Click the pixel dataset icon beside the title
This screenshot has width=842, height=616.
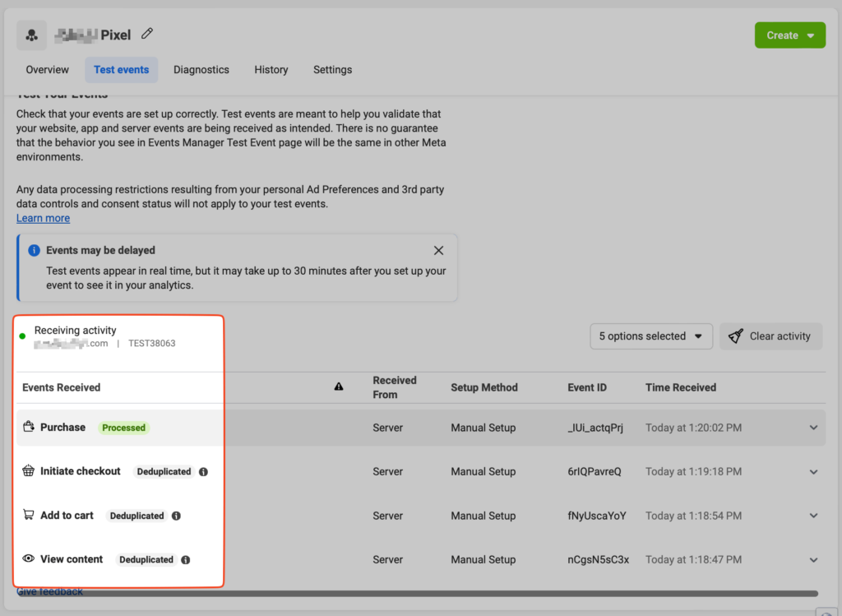click(x=32, y=35)
